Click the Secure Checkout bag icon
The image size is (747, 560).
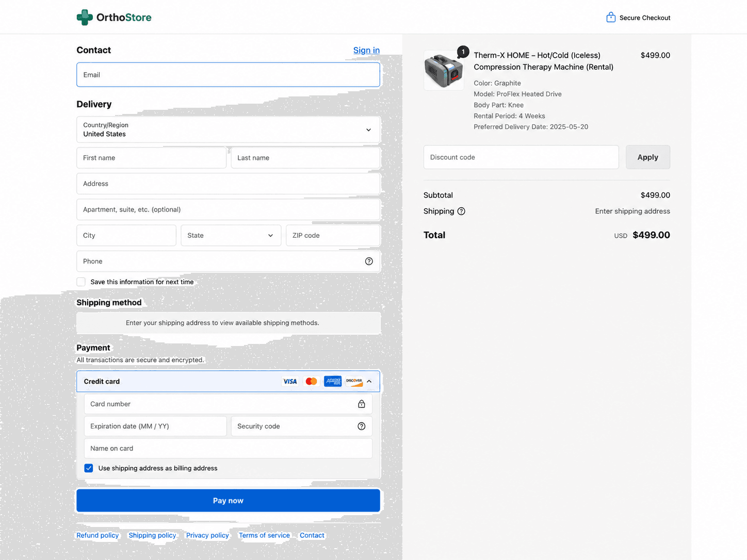click(x=611, y=17)
